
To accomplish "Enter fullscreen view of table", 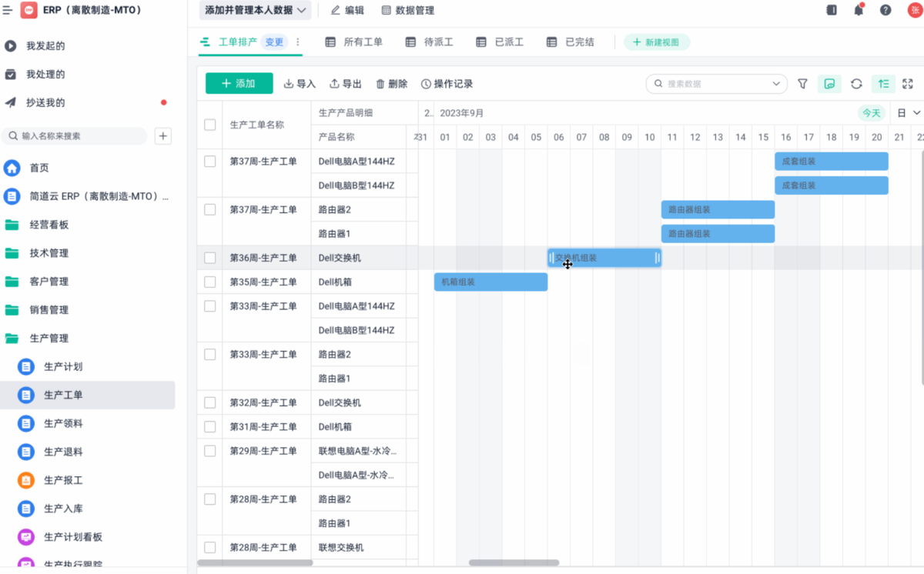I will [908, 84].
